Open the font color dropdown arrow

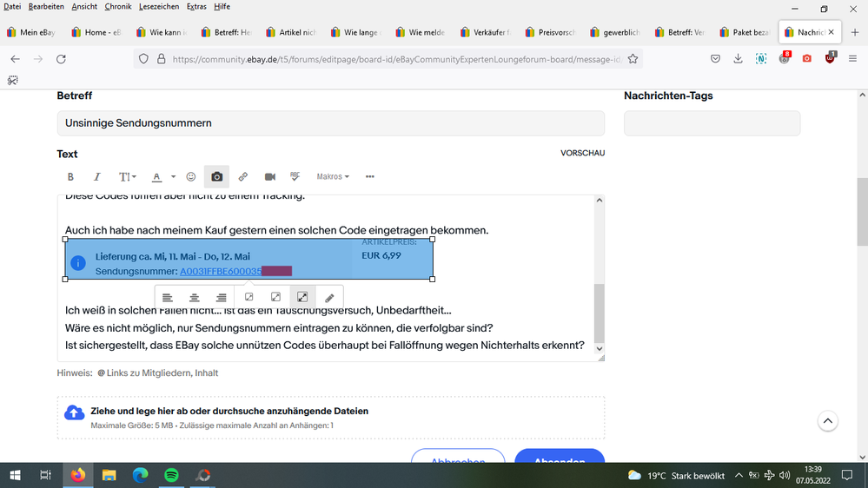(x=173, y=177)
